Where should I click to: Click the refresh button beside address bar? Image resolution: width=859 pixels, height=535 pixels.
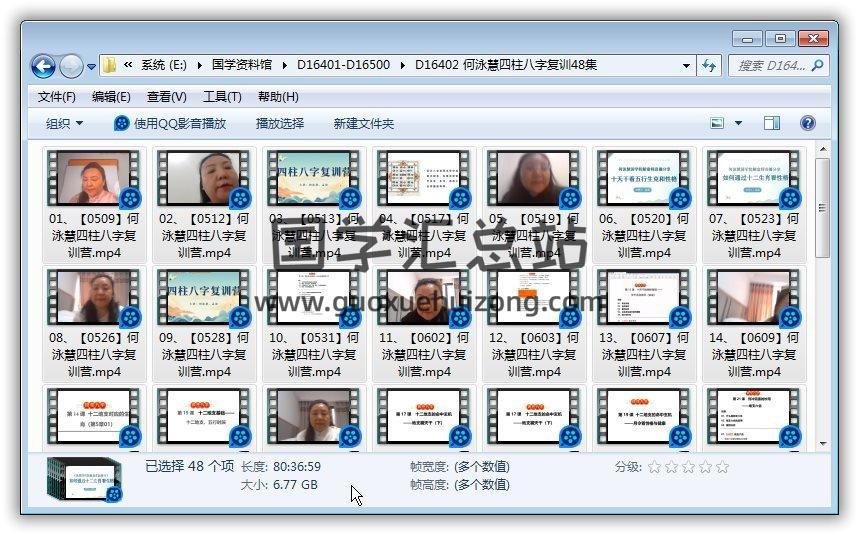(x=710, y=65)
